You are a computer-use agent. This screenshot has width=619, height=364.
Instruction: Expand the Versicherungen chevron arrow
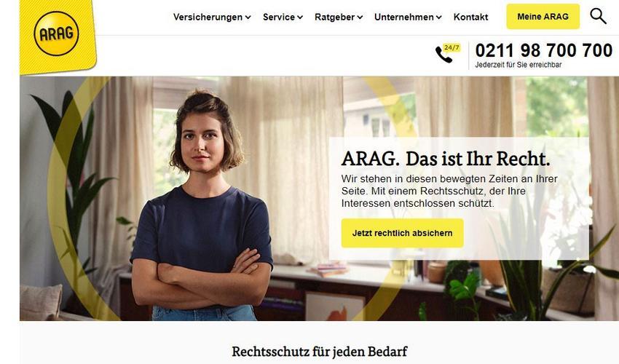pyautogui.click(x=248, y=17)
